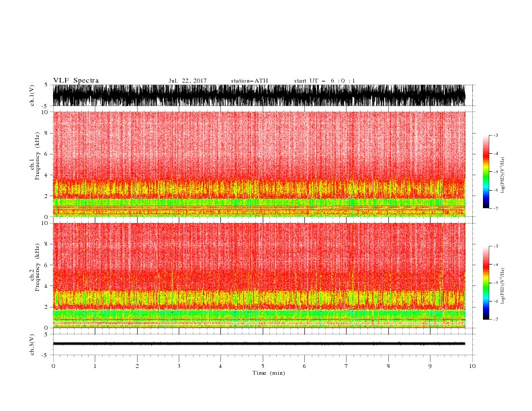This screenshot has height=411, width=532.
Task: Click the ch.2 "Frequency (kHz)" axis label
Action: pos(38,267)
